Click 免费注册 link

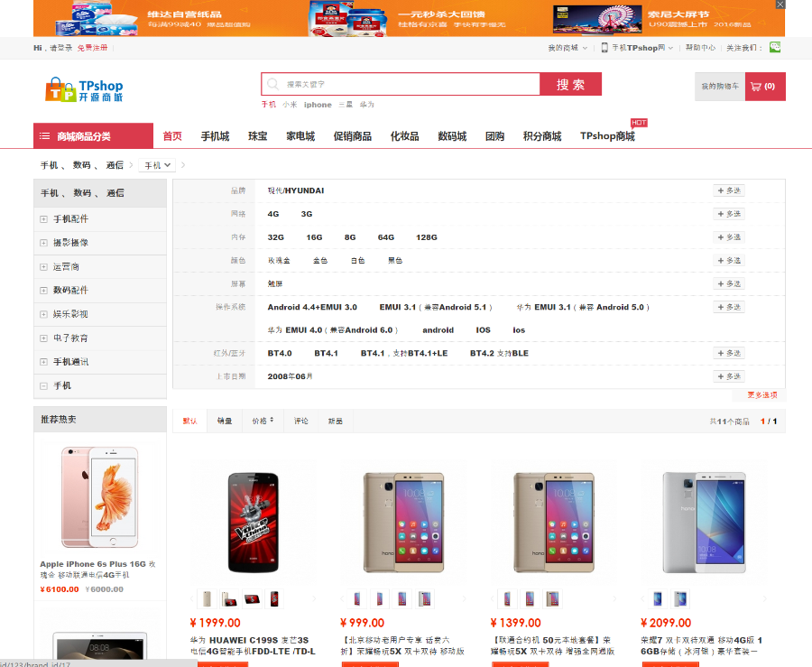tap(93, 48)
